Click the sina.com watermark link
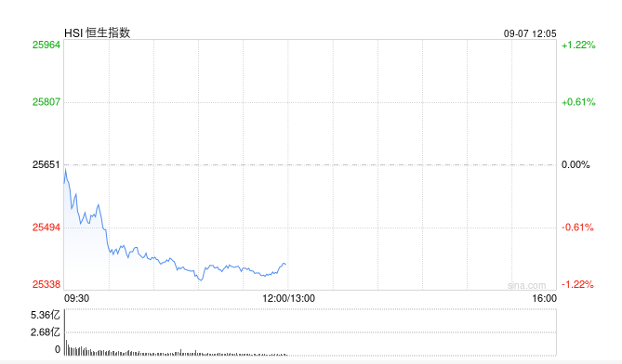Screen dimensions: 622x364 click(x=527, y=285)
